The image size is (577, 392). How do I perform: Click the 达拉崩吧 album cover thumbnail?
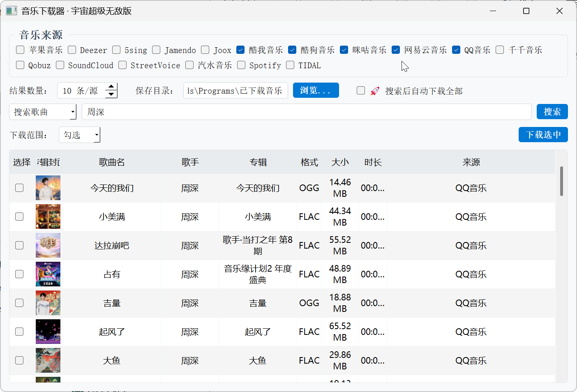(x=48, y=245)
